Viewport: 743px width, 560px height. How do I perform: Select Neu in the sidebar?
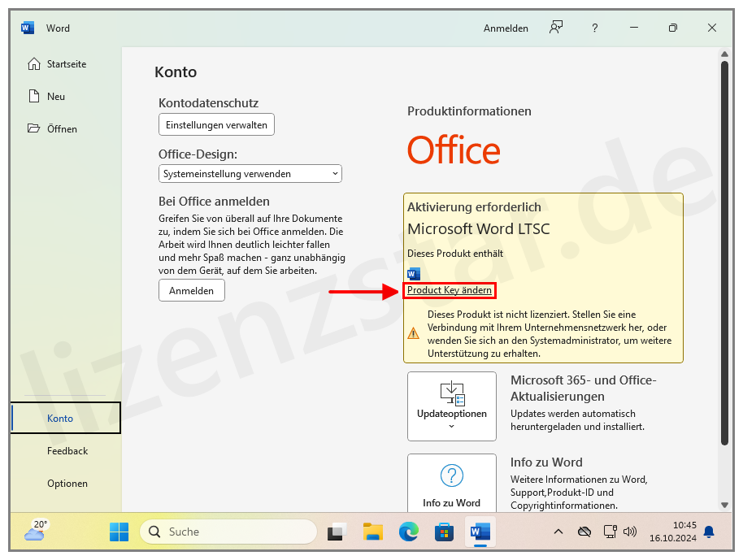point(65,97)
